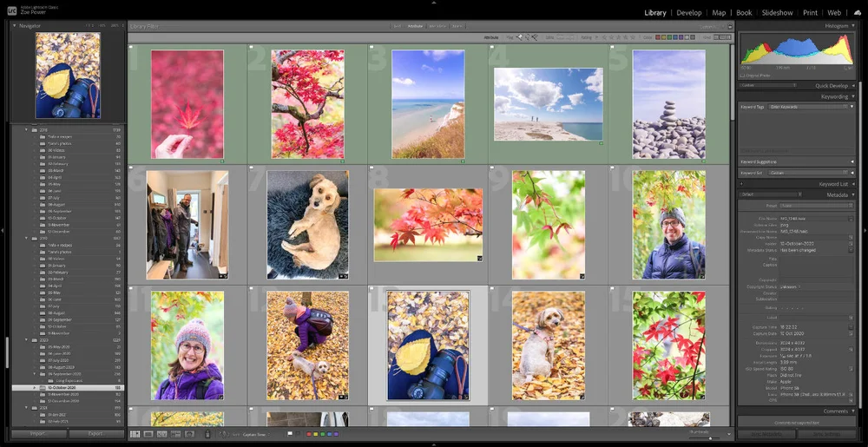This screenshot has width=868, height=447.
Task: Switch to Grid view in the toolbar
Action: (x=135, y=434)
